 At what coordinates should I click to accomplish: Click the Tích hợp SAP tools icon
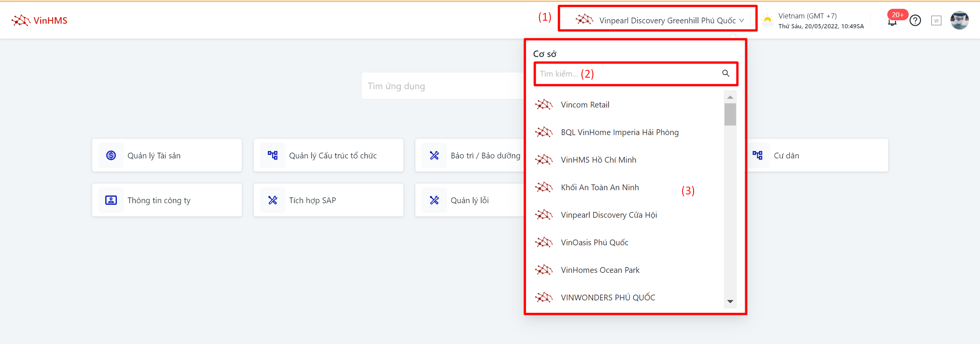tap(273, 200)
